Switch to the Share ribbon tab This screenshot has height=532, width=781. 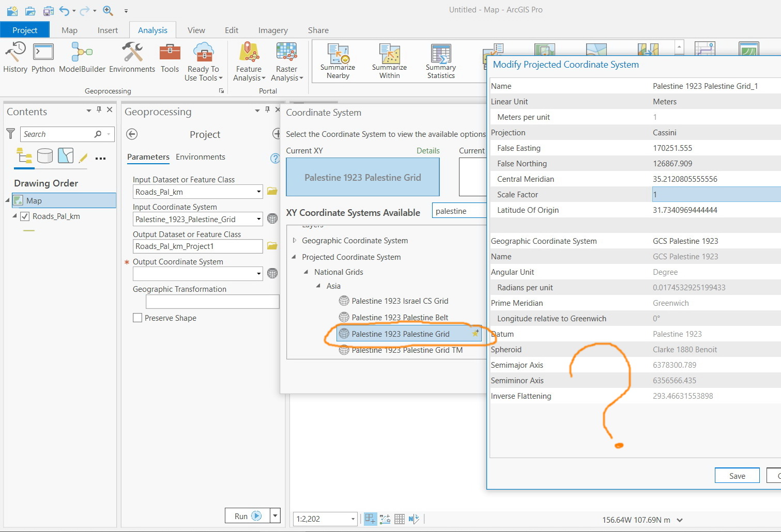[318, 30]
